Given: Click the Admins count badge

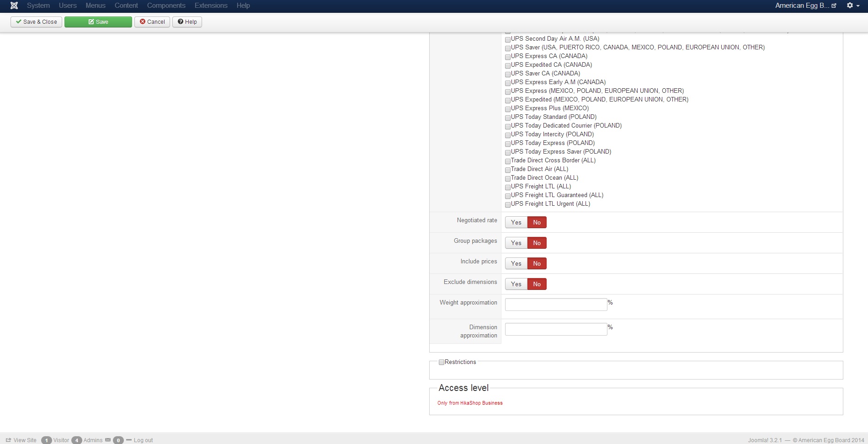Looking at the screenshot, I should tap(77, 440).
